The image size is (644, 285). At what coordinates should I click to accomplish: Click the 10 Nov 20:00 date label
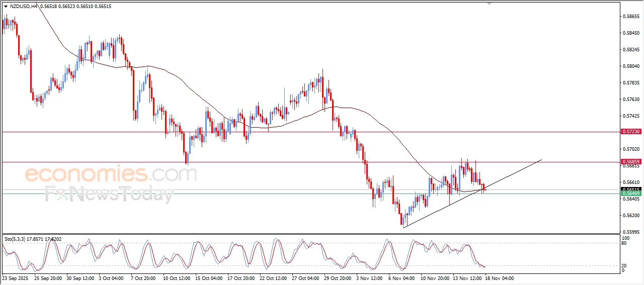(x=434, y=278)
